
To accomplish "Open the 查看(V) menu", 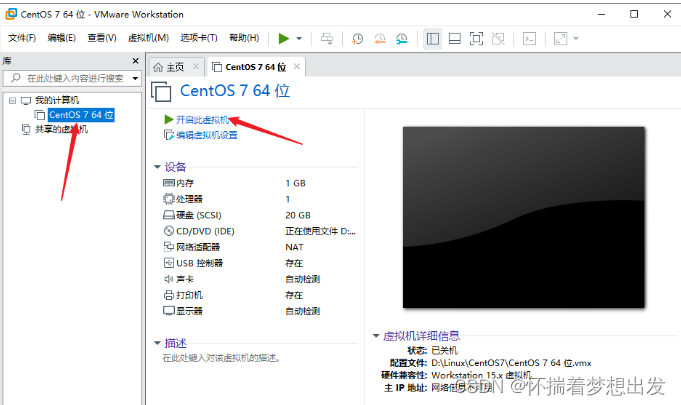I will click(x=102, y=38).
